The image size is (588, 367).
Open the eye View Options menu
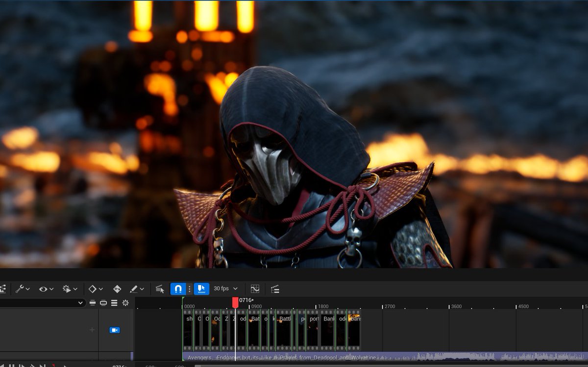(x=46, y=289)
